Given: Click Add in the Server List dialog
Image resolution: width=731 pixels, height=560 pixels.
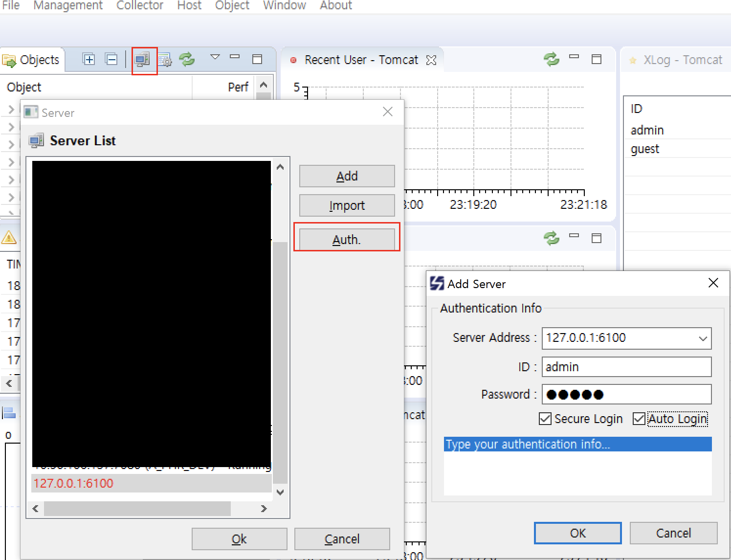Looking at the screenshot, I should pos(347,176).
